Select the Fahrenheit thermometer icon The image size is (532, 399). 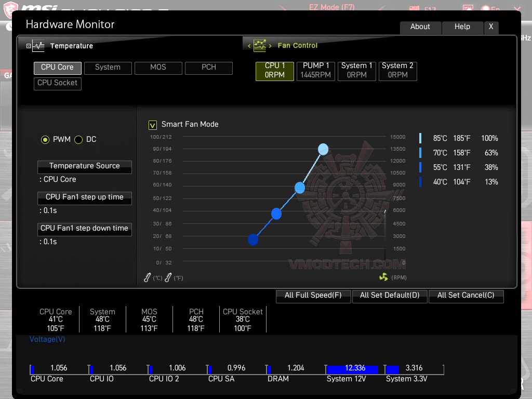(167, 277)
